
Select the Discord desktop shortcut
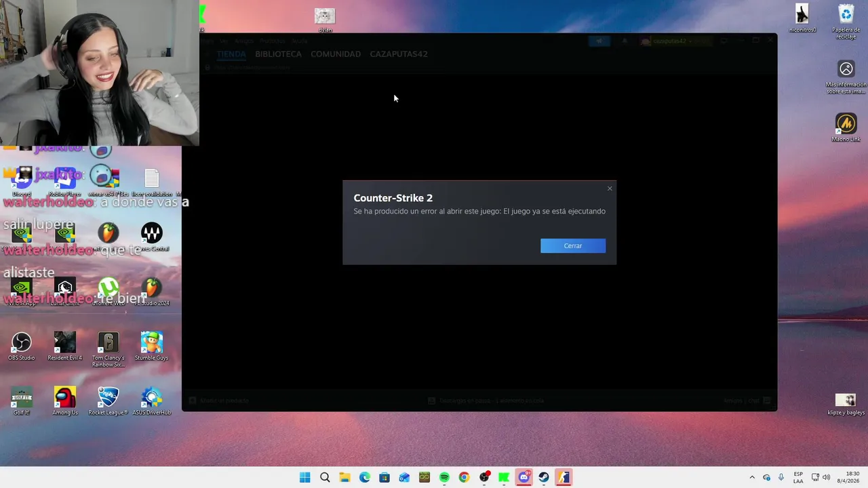point(22,182)
